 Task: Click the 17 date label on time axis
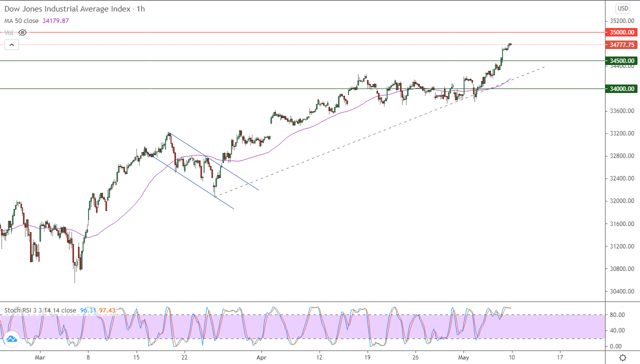(560, 357)
